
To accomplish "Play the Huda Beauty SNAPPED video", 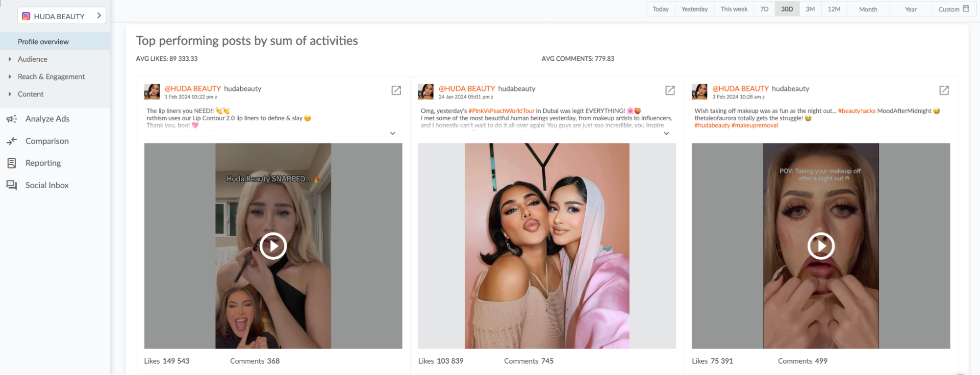I will pos(273,246).
